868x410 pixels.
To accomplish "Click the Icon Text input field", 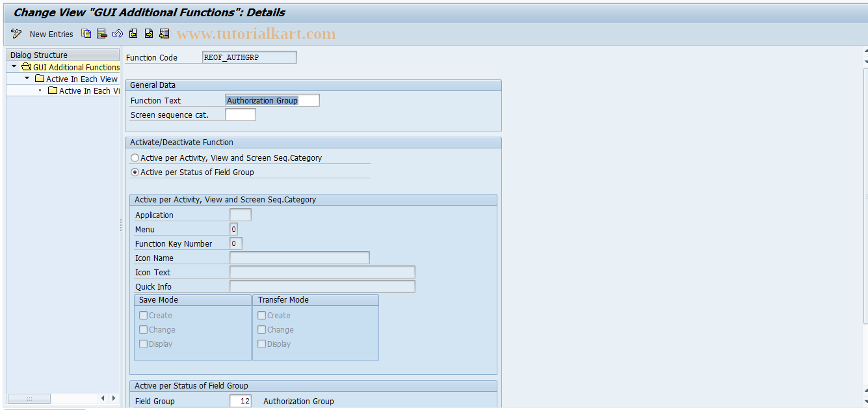I will click(x=322, y=272).
